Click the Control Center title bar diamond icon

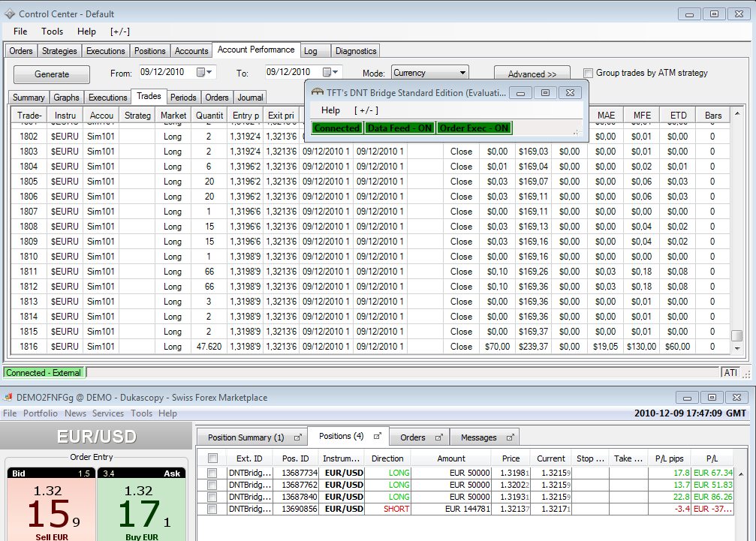(10, 14)
